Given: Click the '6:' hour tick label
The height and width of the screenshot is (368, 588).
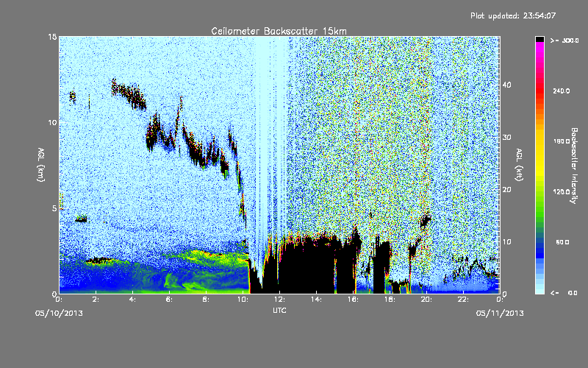Looking at the screenshot, I should pyautogui.click(x=170, y=300).
